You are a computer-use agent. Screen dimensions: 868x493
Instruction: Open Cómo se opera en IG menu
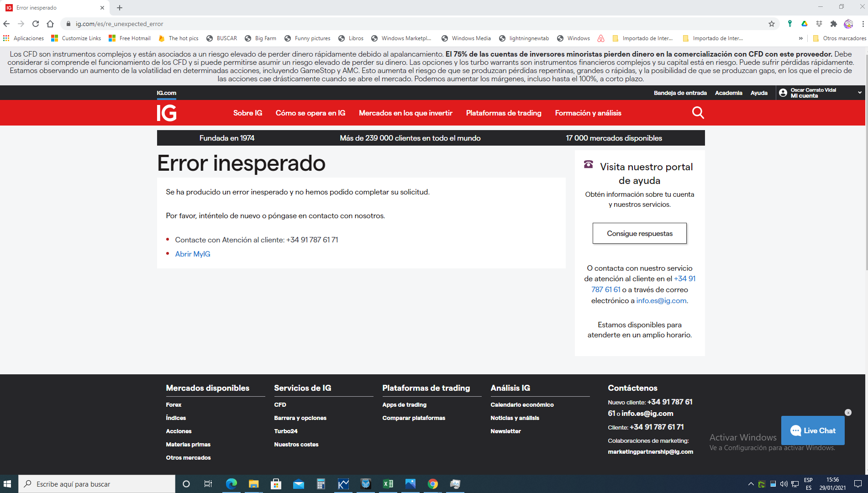pyautogui.click(x=310, y=113)
